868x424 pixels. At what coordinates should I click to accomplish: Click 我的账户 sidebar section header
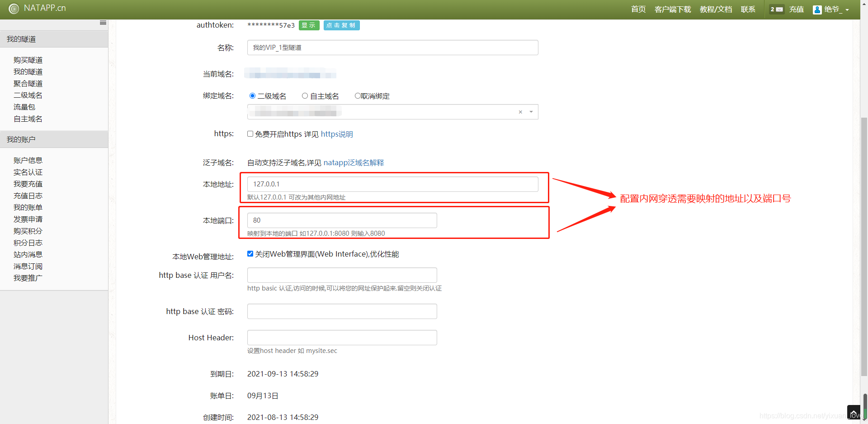[x=54, y=139]
